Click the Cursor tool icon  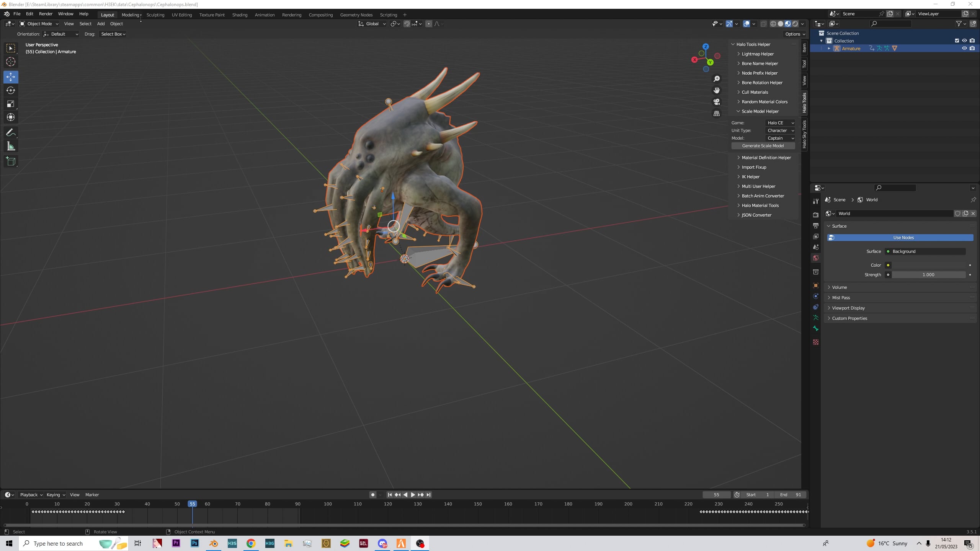[11, 62]
